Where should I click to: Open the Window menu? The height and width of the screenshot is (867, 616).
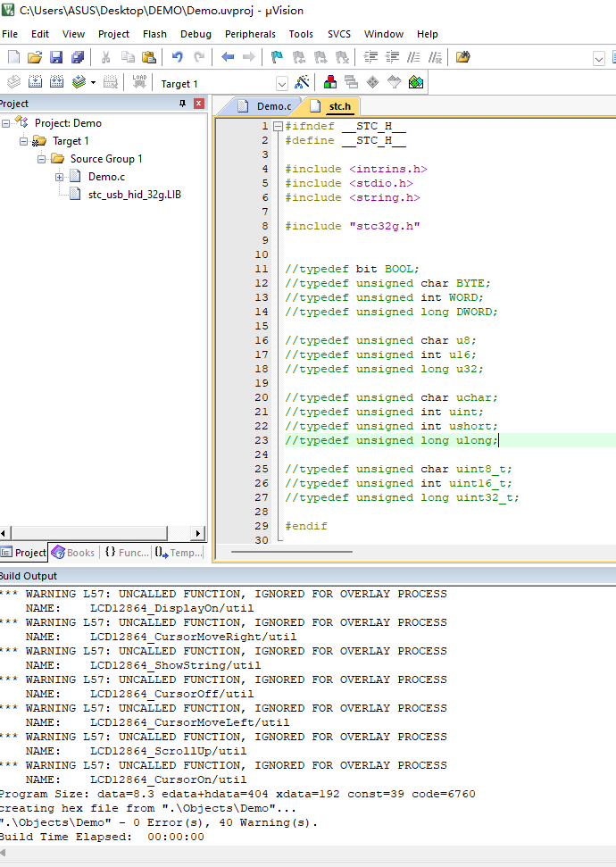coord(384,34)
